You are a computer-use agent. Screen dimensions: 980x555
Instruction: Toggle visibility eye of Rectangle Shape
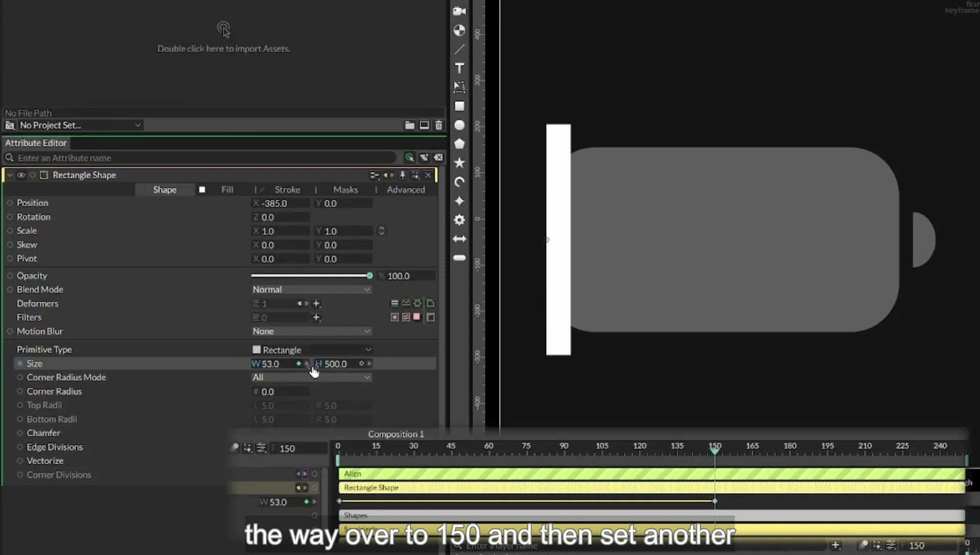pyautogui.click(x=21, y=175)
